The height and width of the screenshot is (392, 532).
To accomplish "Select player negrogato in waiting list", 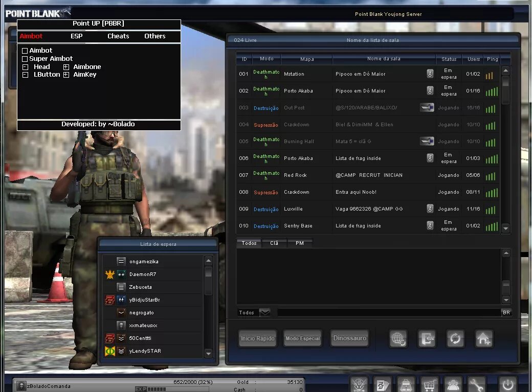I will (152, 313).
